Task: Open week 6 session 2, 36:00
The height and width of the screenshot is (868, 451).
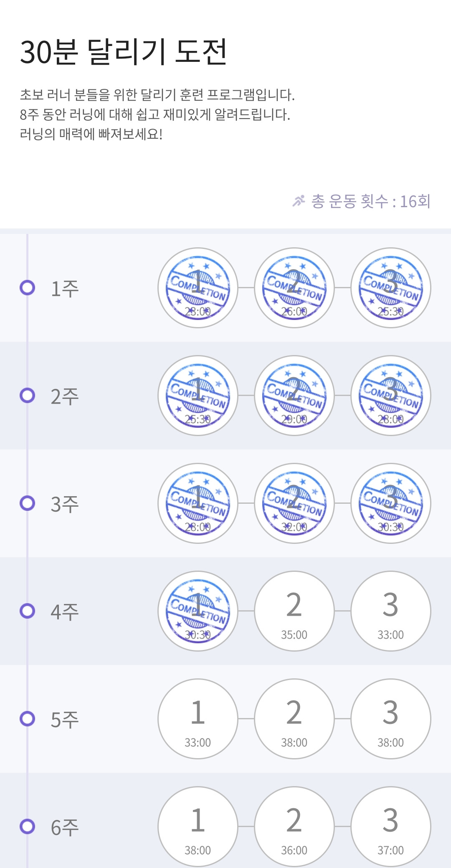Action: (294, 827)
